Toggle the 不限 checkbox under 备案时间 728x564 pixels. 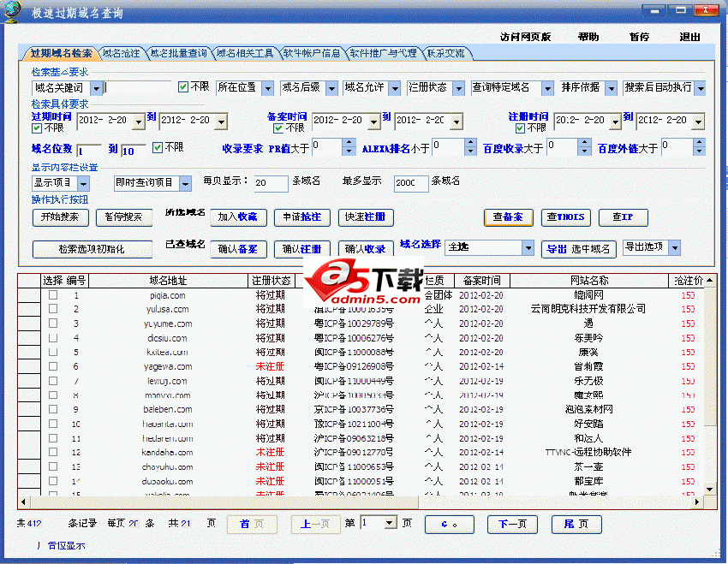coord(278,128)
